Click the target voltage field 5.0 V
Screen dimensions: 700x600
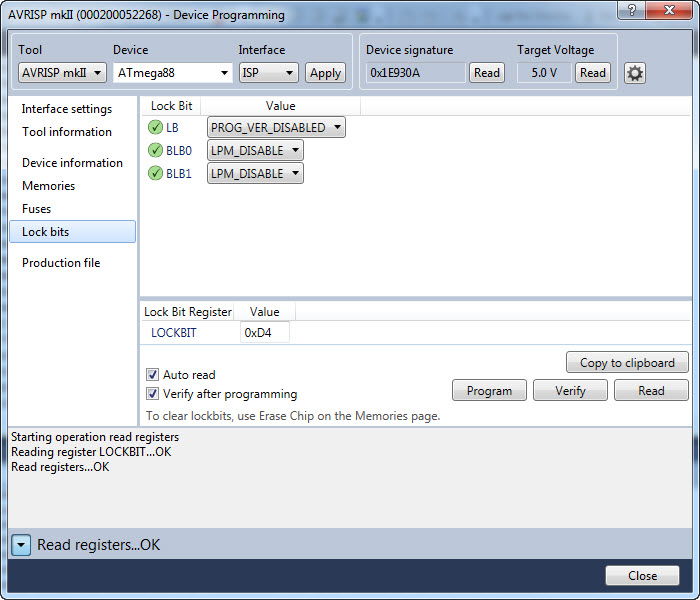click(x=544, y=73)
